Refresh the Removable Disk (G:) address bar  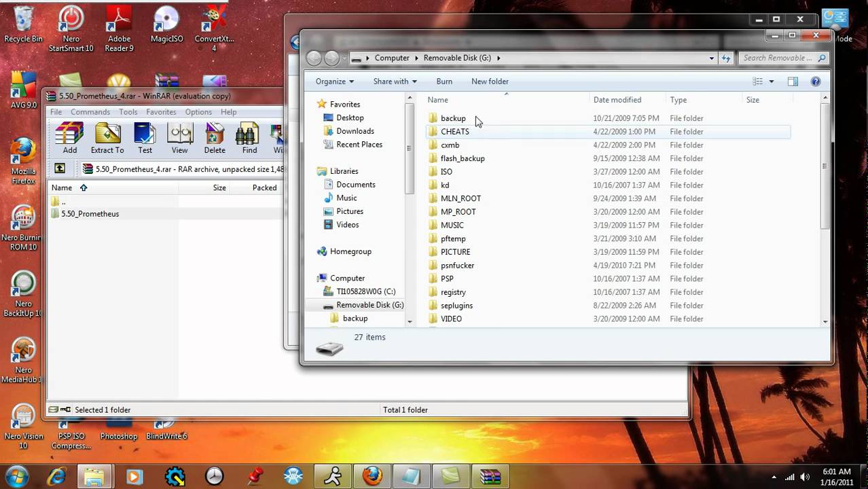pos(726,58)
